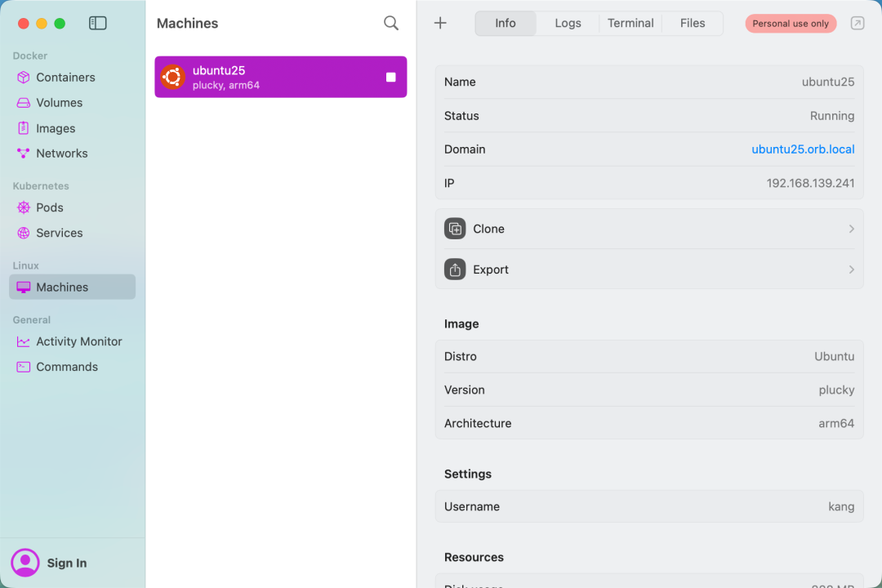Open the Files tab
Screen dimensions: 882x588
click(x=693, y=23)
